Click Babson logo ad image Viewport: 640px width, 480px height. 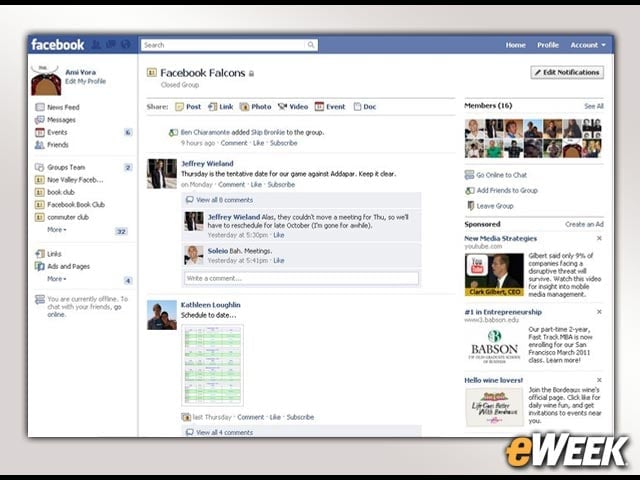click(494, 347)
